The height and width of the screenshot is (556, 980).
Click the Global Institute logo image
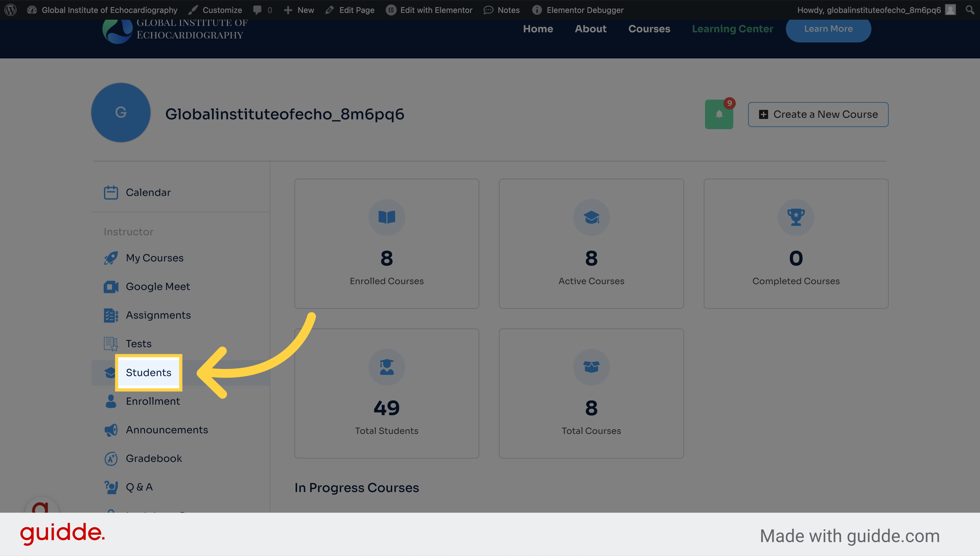click(x=175, y=31)
